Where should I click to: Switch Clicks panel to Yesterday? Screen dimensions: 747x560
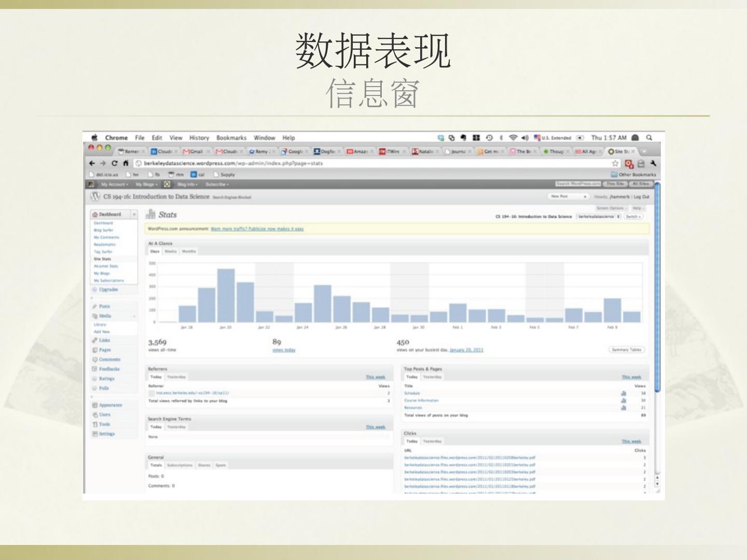click(x=432, y=441)
